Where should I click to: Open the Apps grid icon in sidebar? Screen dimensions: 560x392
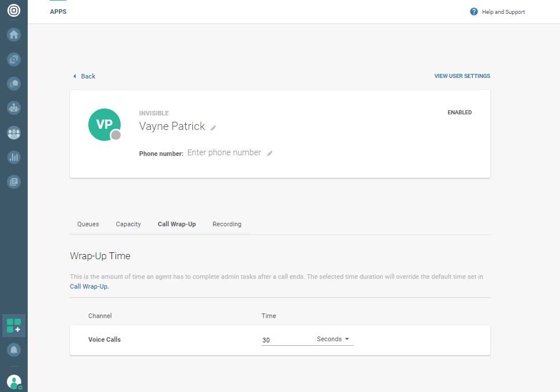pos(14,325)
